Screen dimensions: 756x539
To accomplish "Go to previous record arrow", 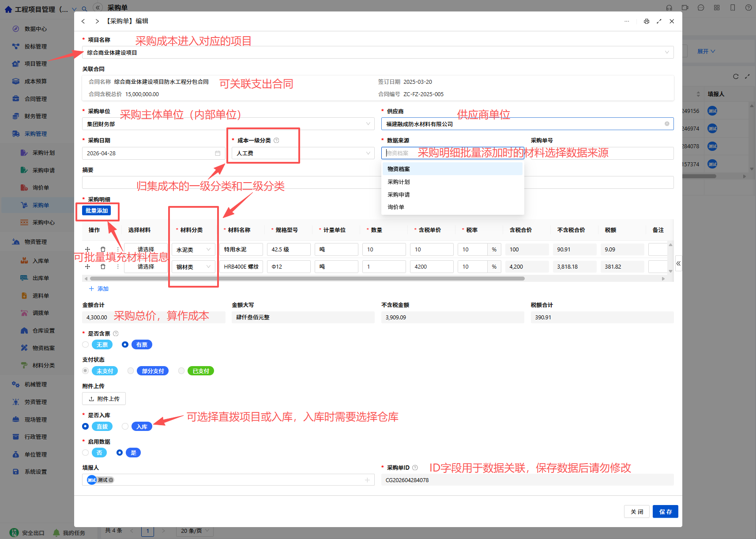I will (x=83, y=21).
